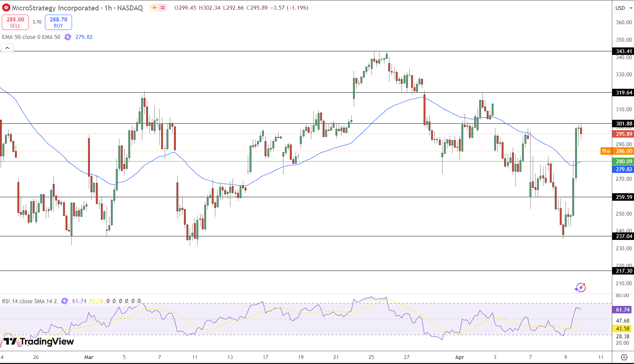This screenshot has height=364, width=634.
Task: Open chart settings gear icon bottom right
Action: tap(624, 357)
